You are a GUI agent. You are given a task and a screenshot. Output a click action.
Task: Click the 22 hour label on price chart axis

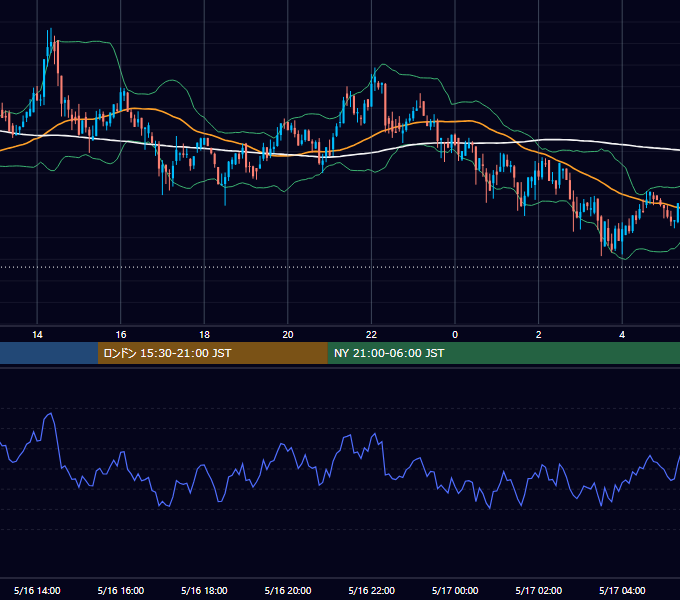tap(371, 335)
